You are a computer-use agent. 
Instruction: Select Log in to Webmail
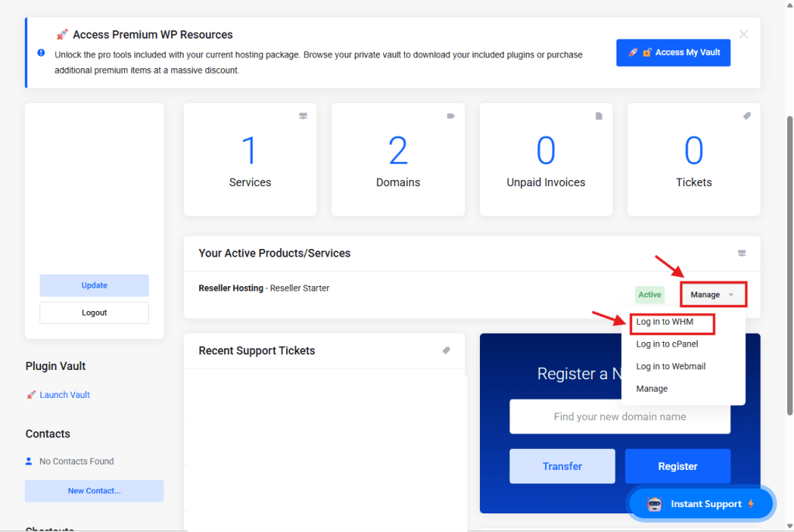click(x=671, y=366)
